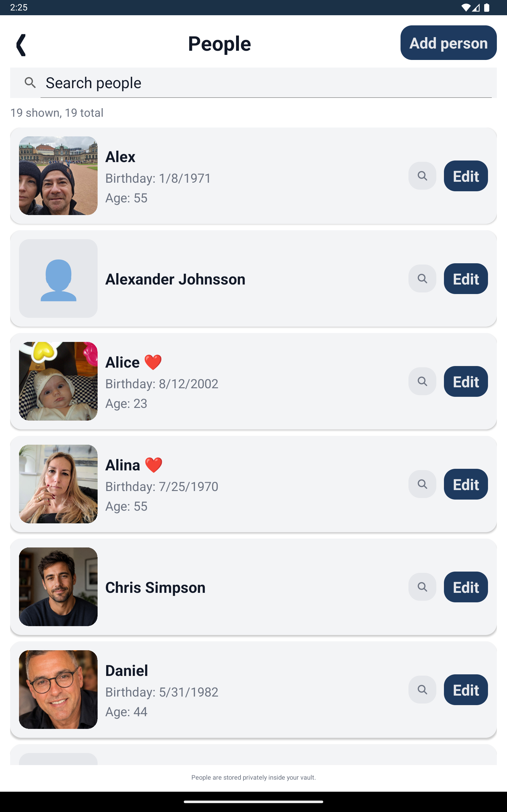Image resolution: width=507 pixels, height=812 pixels.
Task: Click the Add person button
Action: pos(448,43)
